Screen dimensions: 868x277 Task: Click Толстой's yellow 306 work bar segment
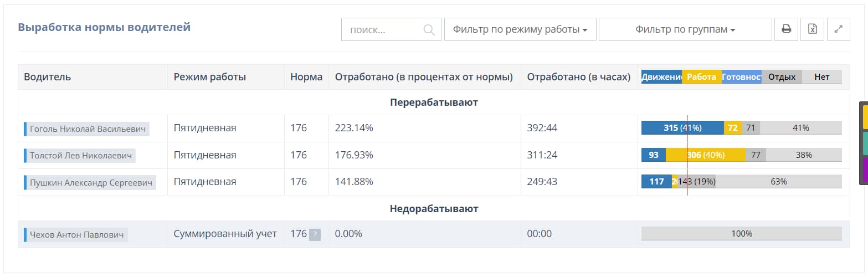[706, 155]
